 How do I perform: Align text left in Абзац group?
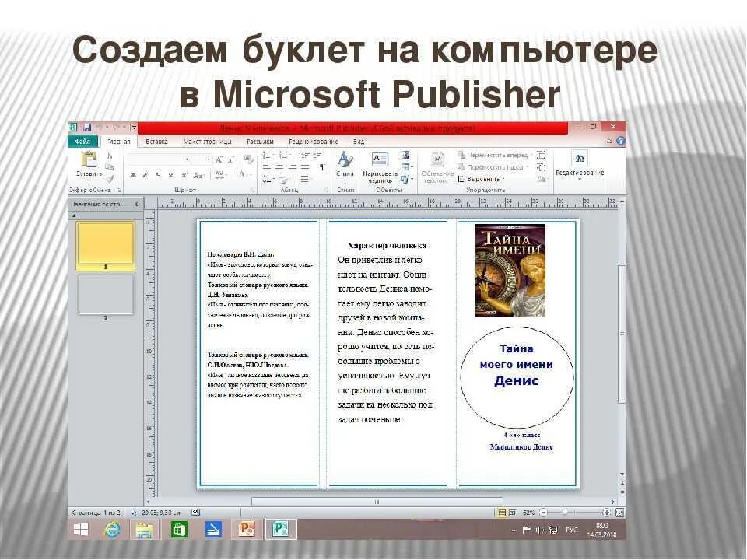267,167
